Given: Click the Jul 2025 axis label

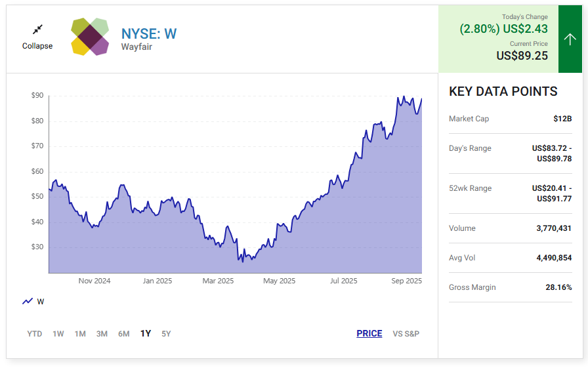Looking at the screenshot, I should (x=343, y=281).
